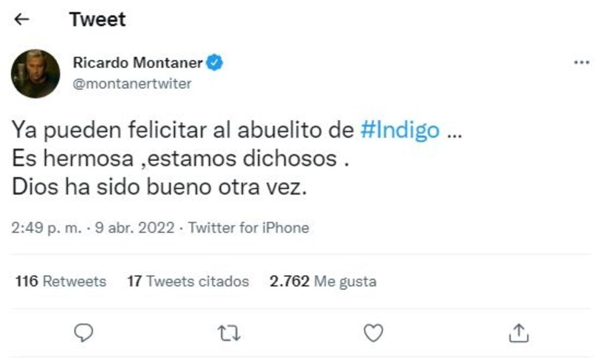Open the #Indigo hashtag

pos(400,130)
